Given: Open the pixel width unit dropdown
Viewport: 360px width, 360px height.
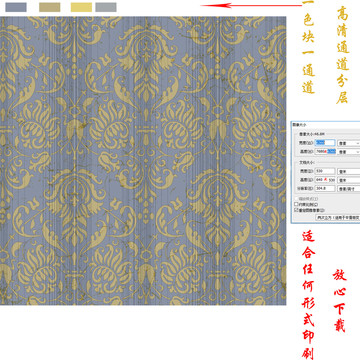Looking at the screenshot, I should [349, 143].
